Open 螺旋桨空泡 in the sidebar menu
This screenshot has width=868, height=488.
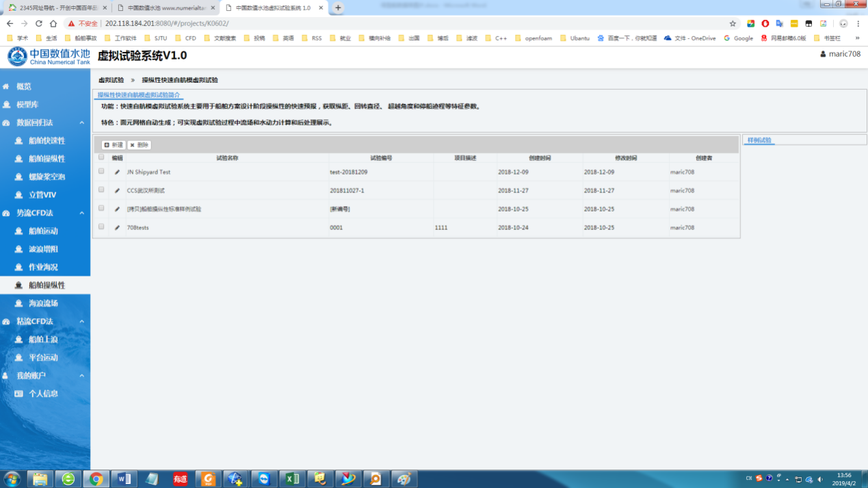coord(47,177)
